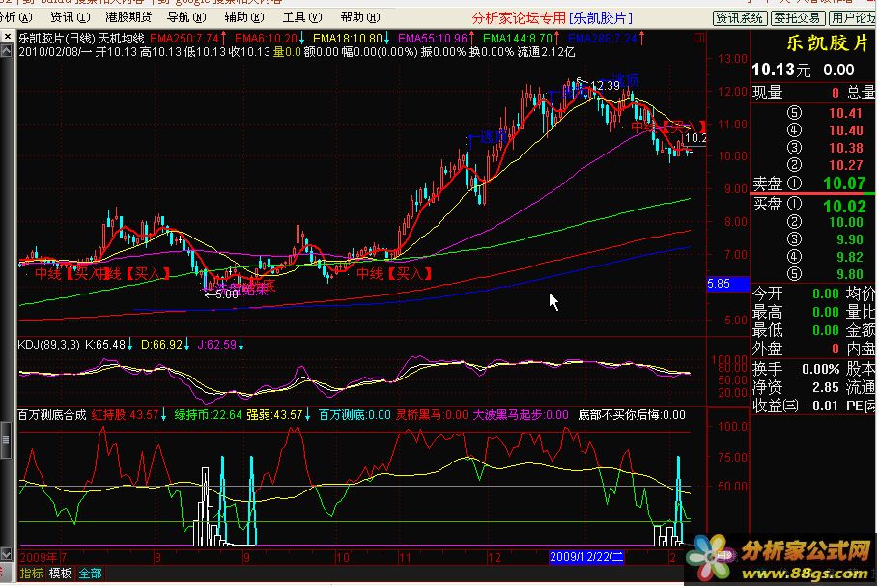Screen dimensions: 879x588
Task: Click the sell level ④ circle icon at 10.40
Action: (x=794, y=130)
